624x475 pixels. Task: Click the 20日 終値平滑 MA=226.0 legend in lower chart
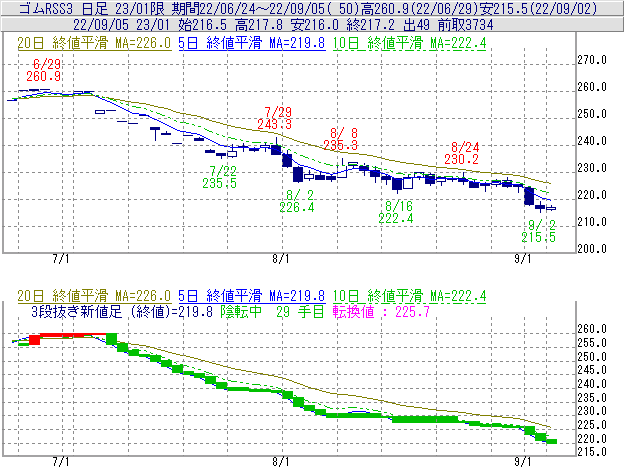tap(94, 296)
